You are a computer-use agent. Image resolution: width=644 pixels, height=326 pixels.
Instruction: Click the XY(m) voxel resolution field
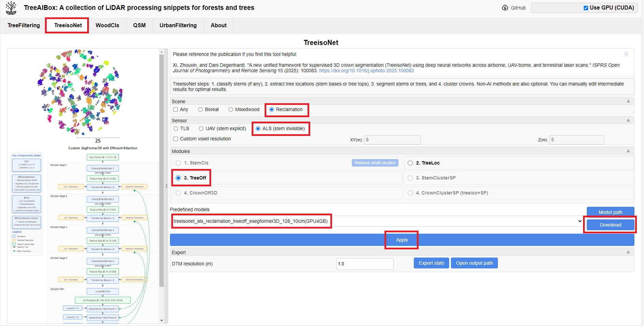pos(392,140)
